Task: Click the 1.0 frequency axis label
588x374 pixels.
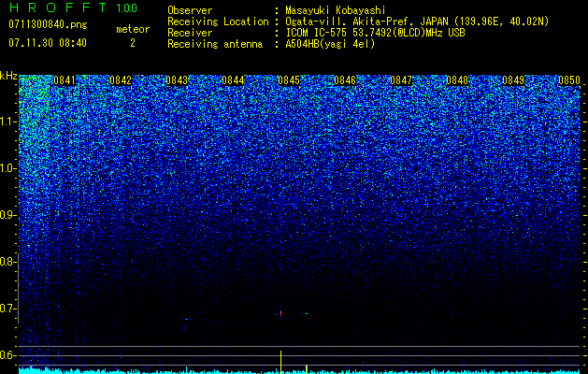Action: tap(8, 168)
